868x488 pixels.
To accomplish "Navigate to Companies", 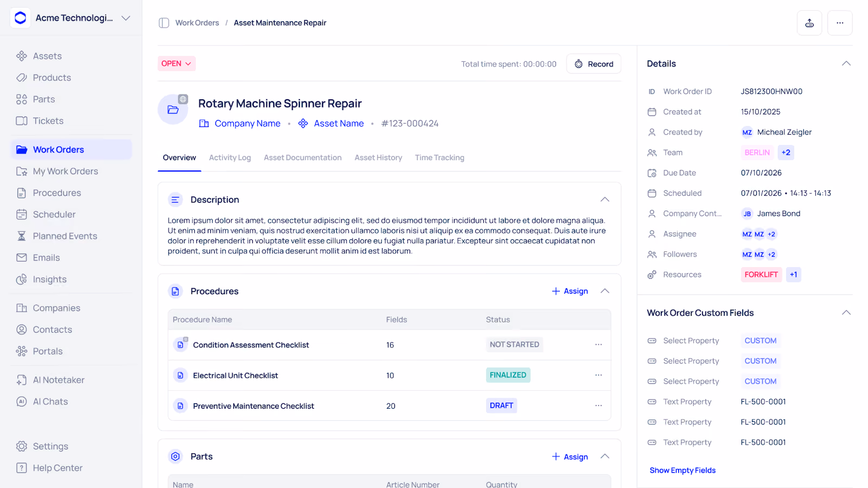I will pyautogui.click(x=71, y=308).
